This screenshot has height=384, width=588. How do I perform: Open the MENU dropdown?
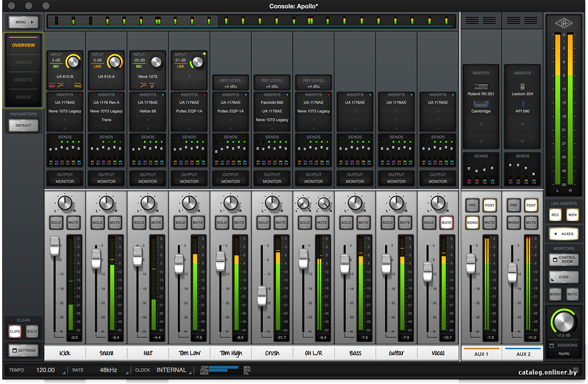pos(23,22)
